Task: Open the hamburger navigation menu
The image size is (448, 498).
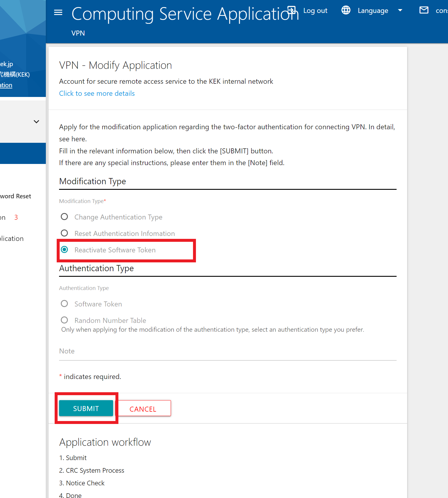Action: coord(58,12)
